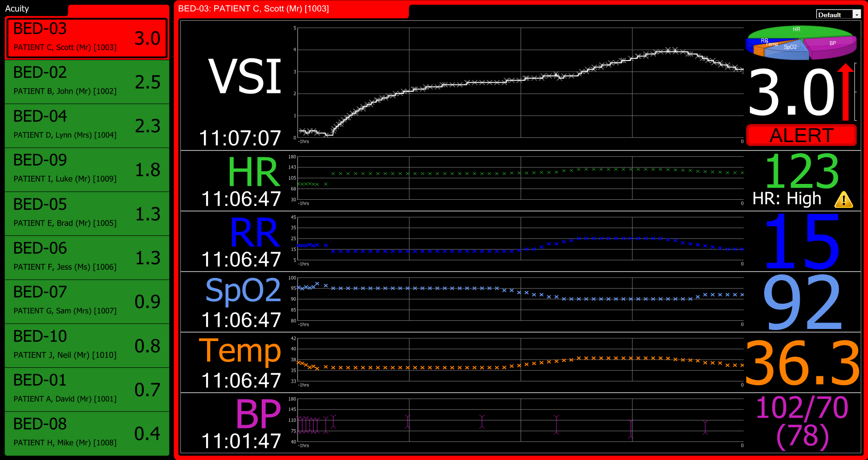The width and height of the screenshot is (868, 460).
Task: Select BED-07 Patient G Sam row
Action: (87, 301)
